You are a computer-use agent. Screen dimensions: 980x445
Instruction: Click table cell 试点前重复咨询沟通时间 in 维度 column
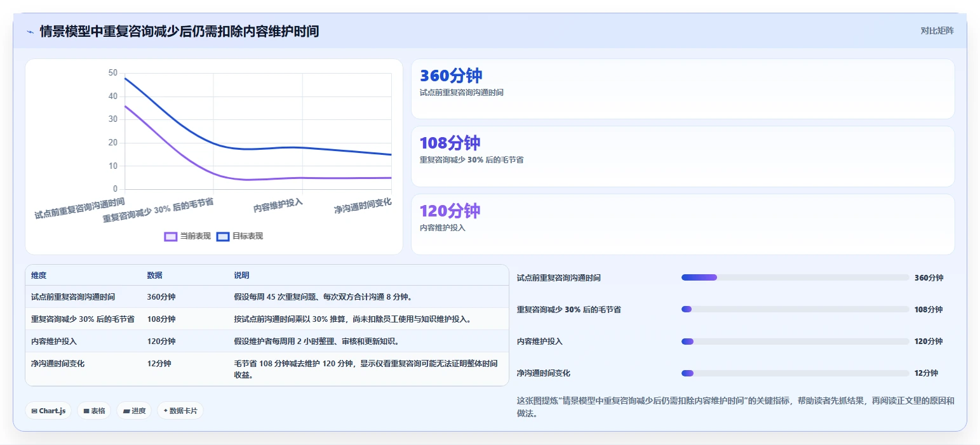pyautogui.click(x=73, y=296)
